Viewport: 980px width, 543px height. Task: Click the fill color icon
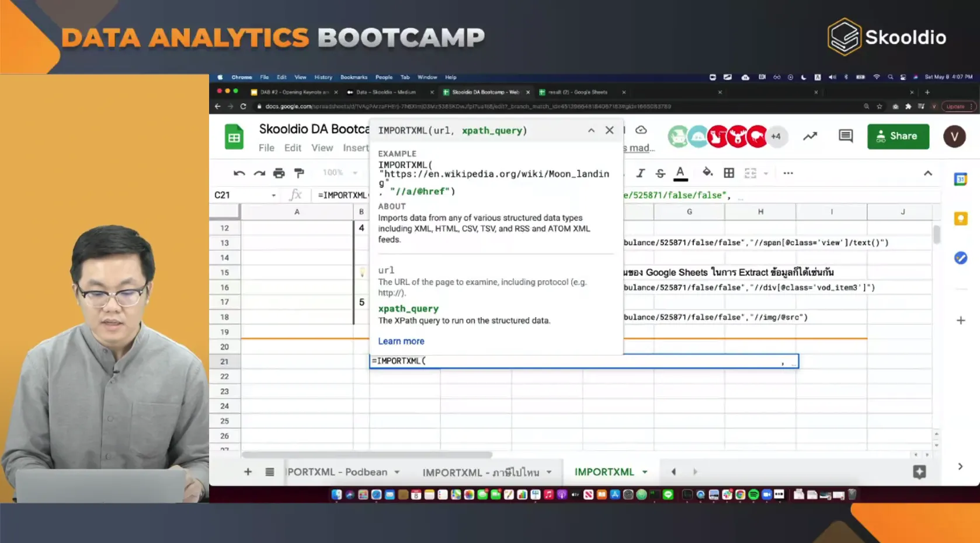coord(708,173)
